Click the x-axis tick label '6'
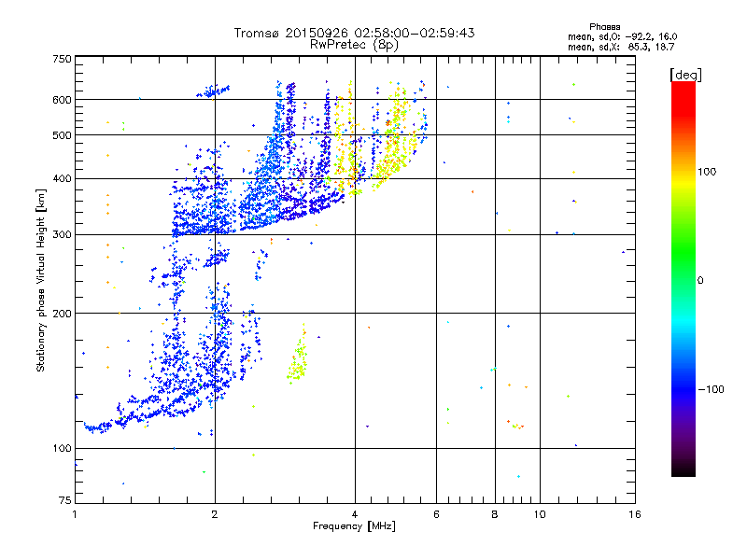Screen dimensions: 747x560 pos(436,514)
